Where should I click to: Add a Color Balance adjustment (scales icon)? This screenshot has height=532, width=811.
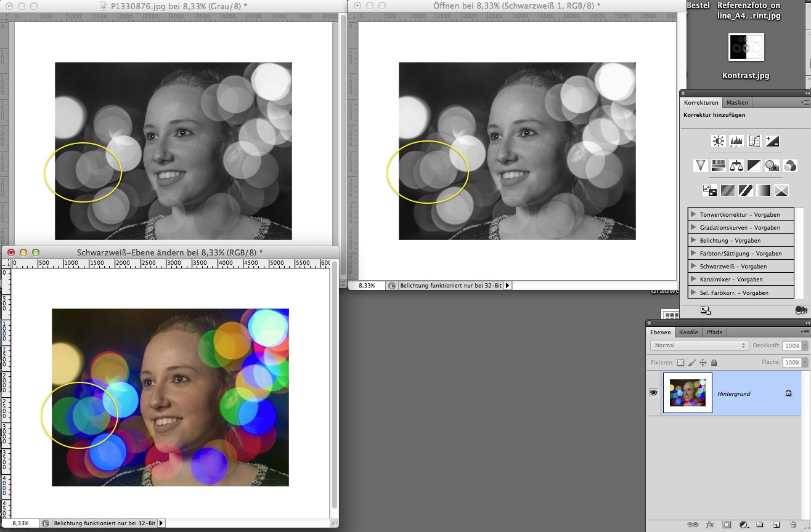coord(736,165)
